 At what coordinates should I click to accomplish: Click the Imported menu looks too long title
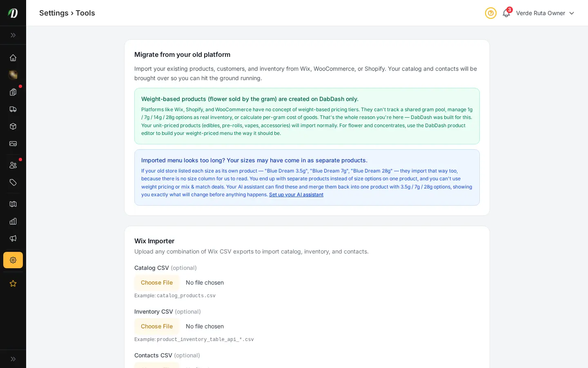(x=254, y=160)
